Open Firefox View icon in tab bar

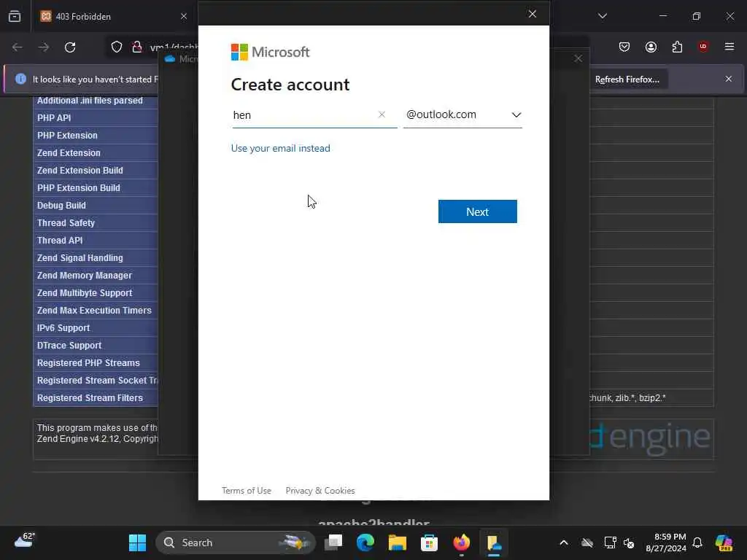[x=15, y=16]
